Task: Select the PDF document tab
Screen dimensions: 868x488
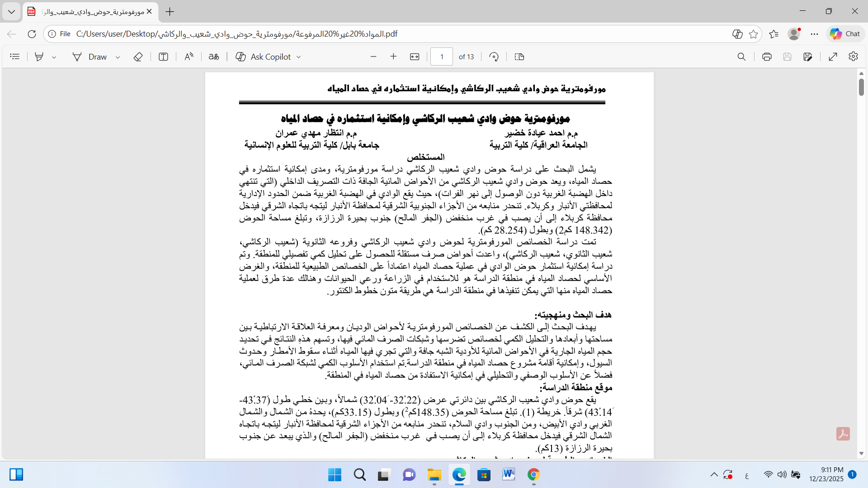Action: coord(90,12)
